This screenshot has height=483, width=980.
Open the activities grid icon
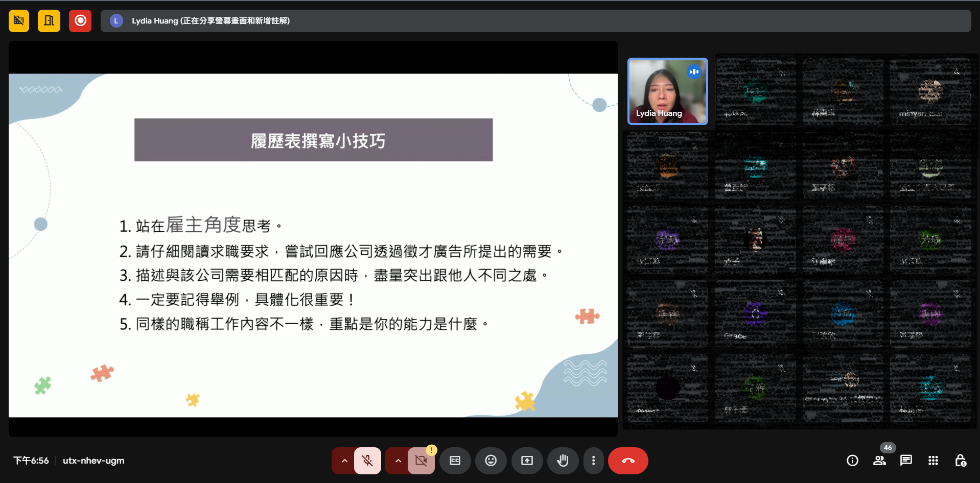(x=932, y=461)
